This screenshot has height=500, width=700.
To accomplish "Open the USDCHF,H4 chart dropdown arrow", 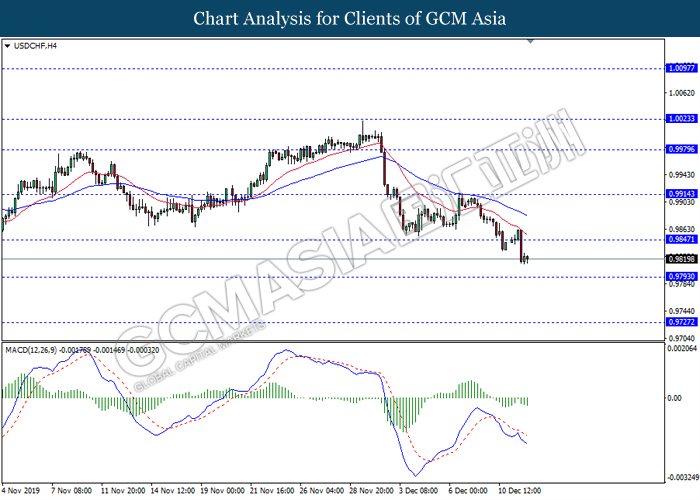I will click(x=7, y=46).
